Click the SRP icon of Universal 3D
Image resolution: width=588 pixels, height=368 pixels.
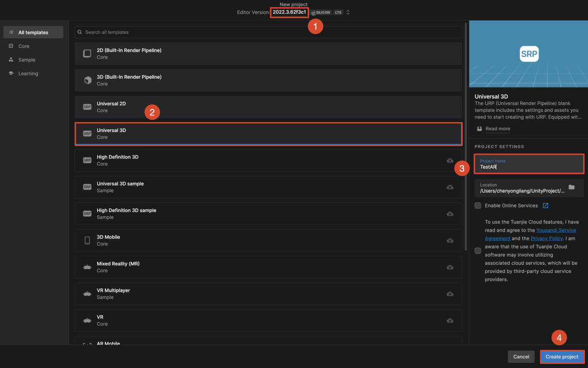click(x=87, y=133)
